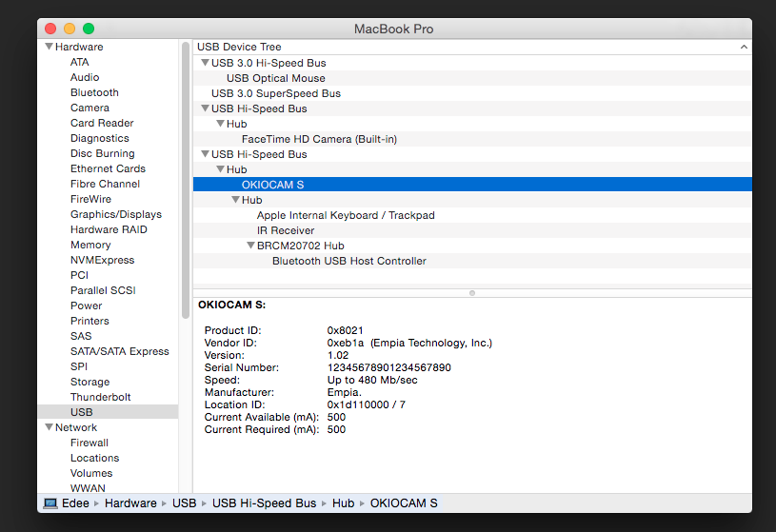Select Bluetooth USB Host Controller entry
The height and width of the screenshot is (532, 776).
pyautogui.click(x=348, y=261)
